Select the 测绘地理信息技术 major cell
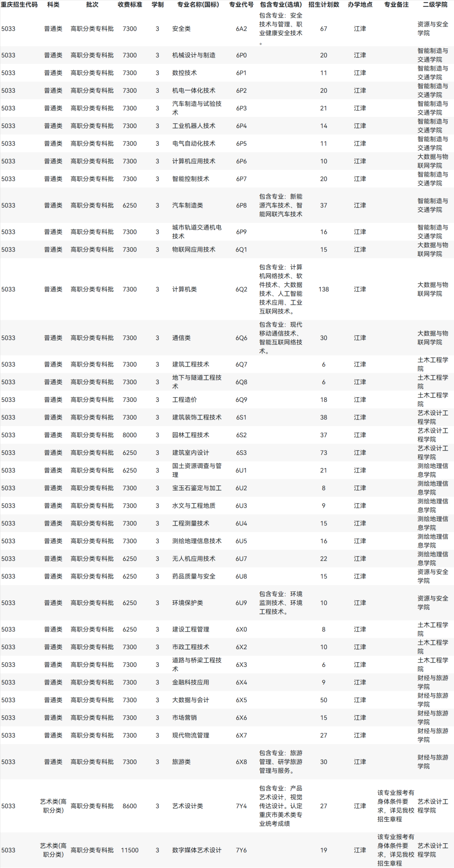The width and height of the screenshot is (454, 868). [x=197, y=541]
